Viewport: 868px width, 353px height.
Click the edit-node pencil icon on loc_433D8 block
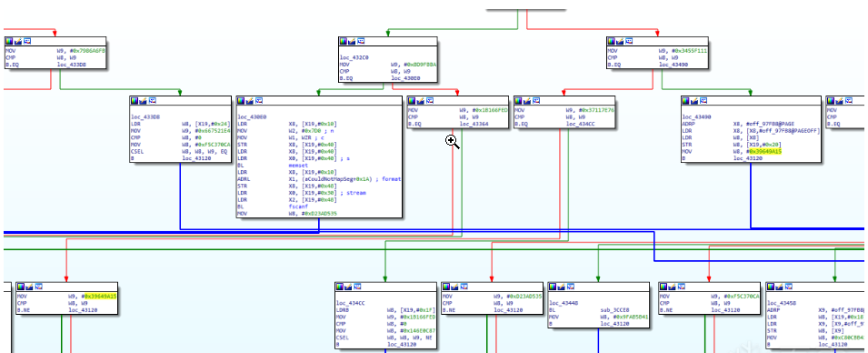coord(144,100)
